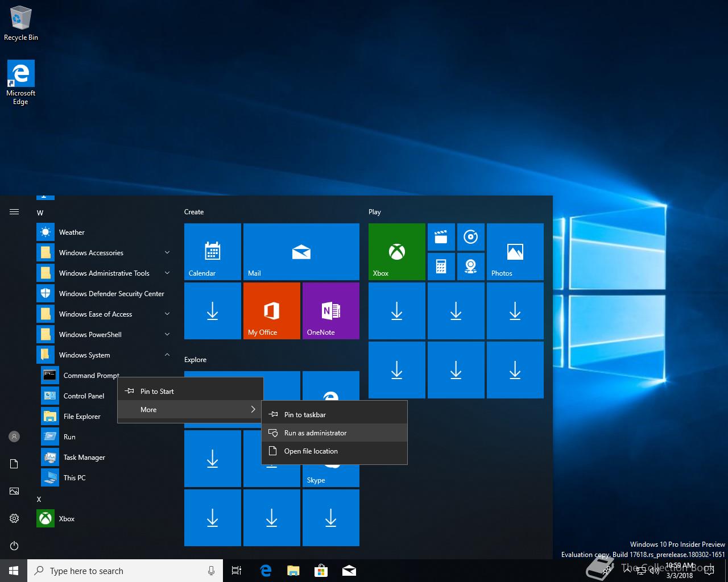Choose Pin to taskbar
The image size is (728, 582).
coord(334,415)
